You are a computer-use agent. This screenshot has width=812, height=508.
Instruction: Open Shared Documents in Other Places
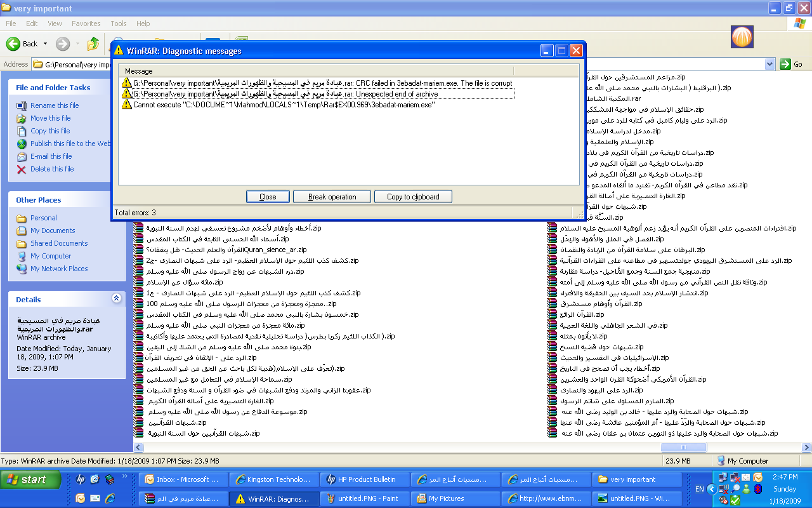point(59,243)
